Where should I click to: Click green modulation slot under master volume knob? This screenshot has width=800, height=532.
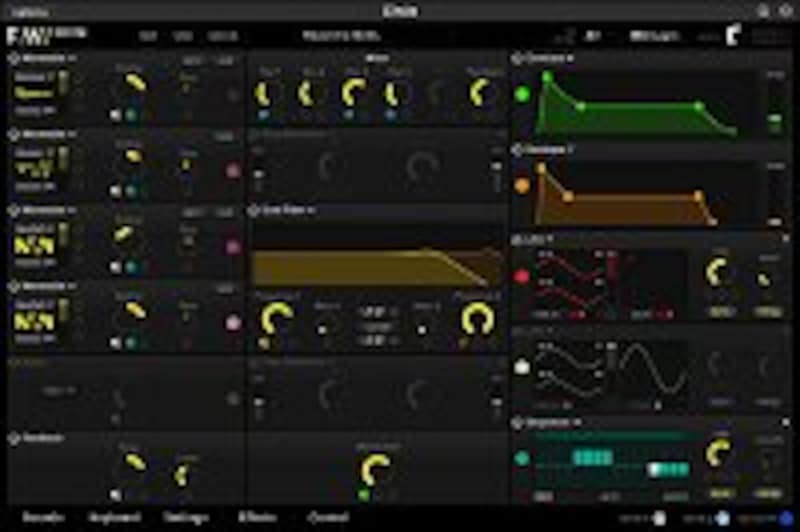[363, 494]
